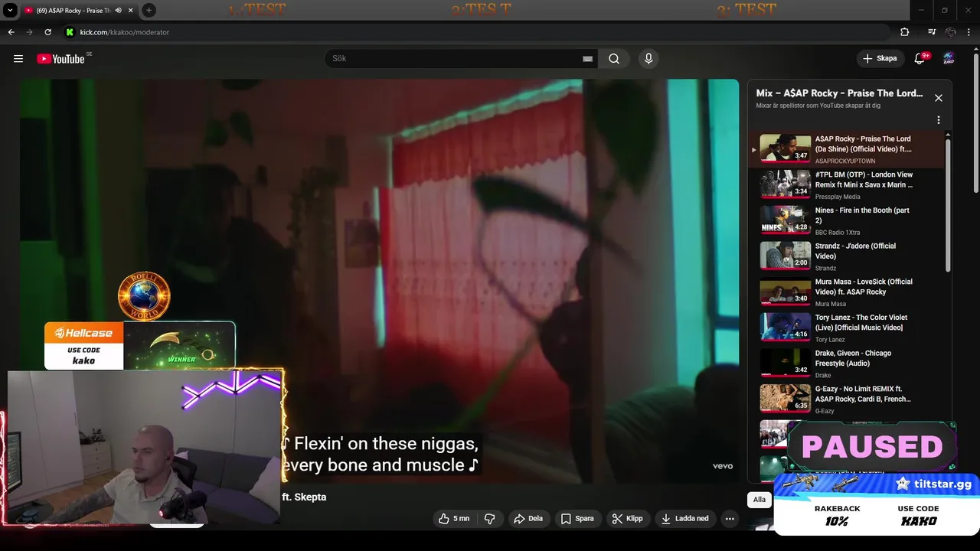Dislike the video with thumbs down
980x551 pixels.
490,519
